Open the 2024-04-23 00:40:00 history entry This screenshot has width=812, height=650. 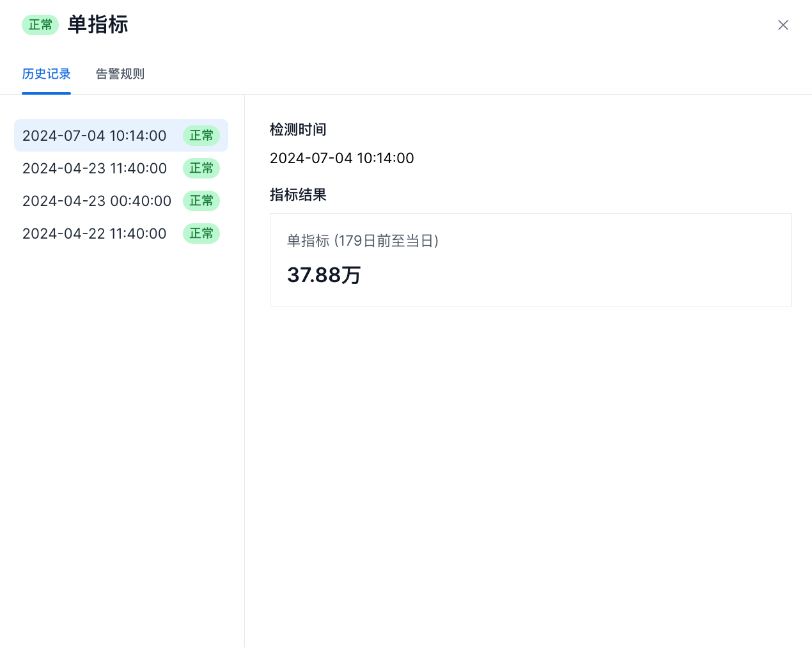click(97, 201)
